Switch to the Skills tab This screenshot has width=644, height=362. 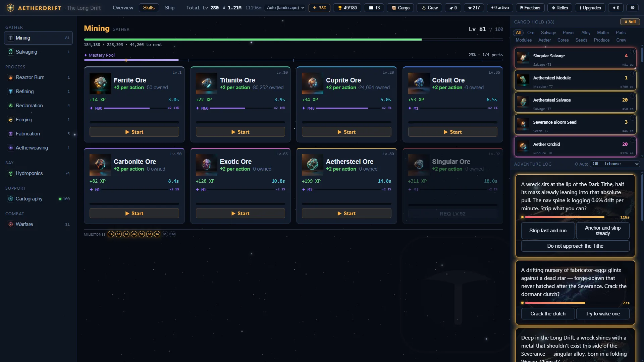click(x=149, y=8)
